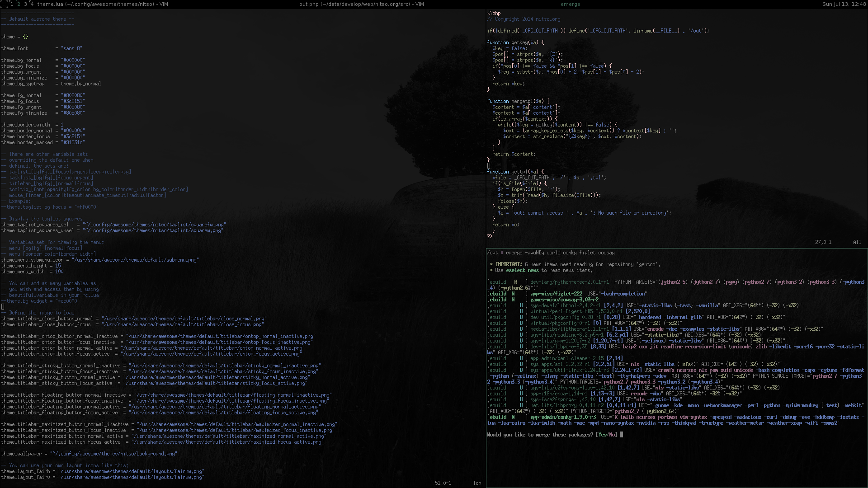
Task: Click the 'return $key;' line
Action: click(509, 84)
